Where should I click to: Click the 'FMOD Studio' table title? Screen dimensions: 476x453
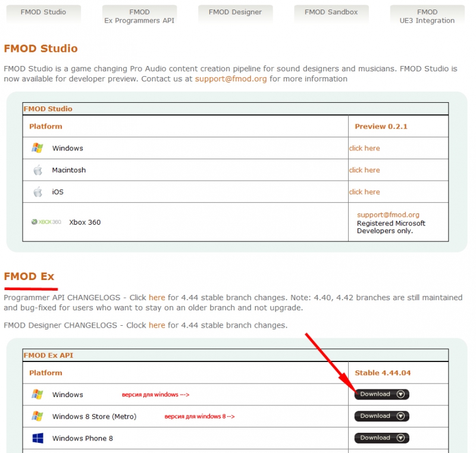coord(48,109)
